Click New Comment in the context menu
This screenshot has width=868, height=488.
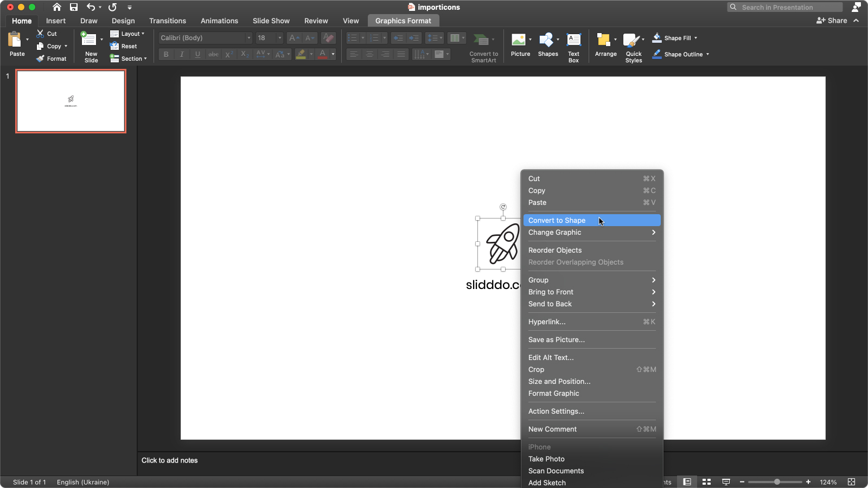592,429
